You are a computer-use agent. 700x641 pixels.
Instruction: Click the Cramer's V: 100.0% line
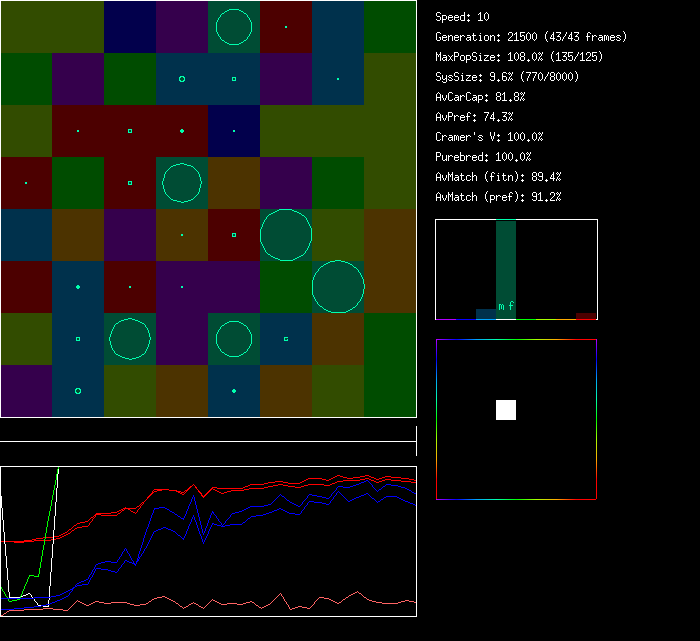pos(489,137)
